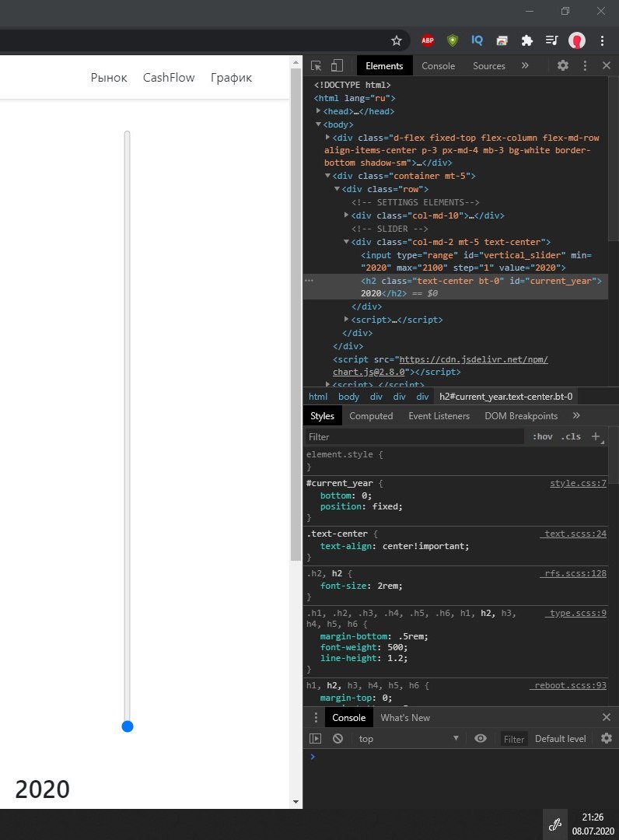Select body in the breadcrumb bar
Image resolution: width=619 pixels, height=840 pixels.
pos(348,397)
